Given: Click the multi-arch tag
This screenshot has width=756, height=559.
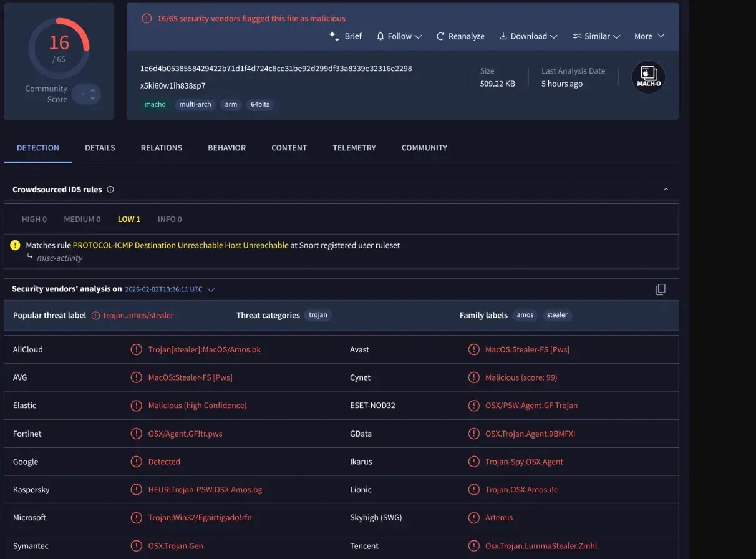Looking at the screenshot, I should (195, 104).
